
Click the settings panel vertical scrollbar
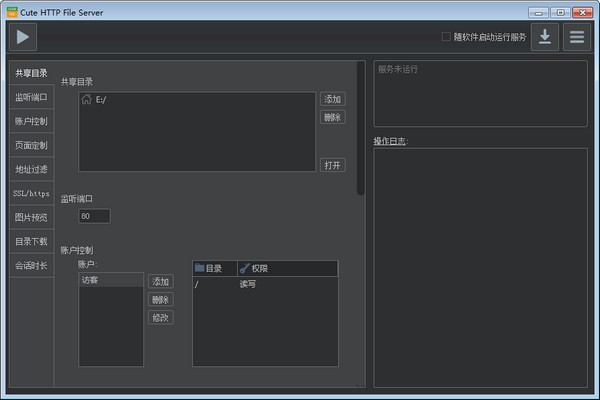coord(361,130)
